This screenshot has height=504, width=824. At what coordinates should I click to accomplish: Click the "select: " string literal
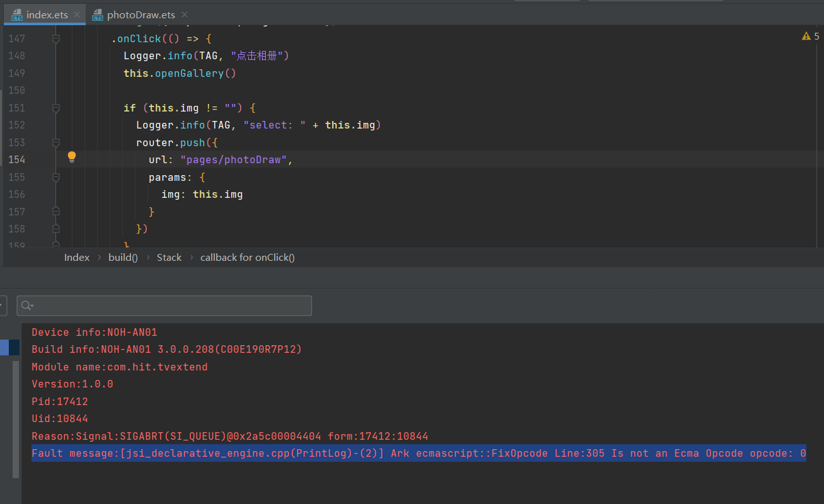point(275,125)
